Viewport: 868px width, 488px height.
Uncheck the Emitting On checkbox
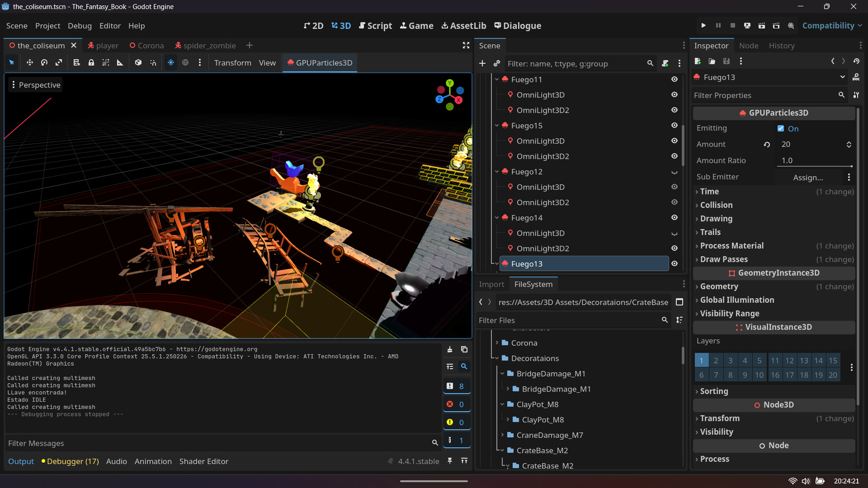point(781,128)
